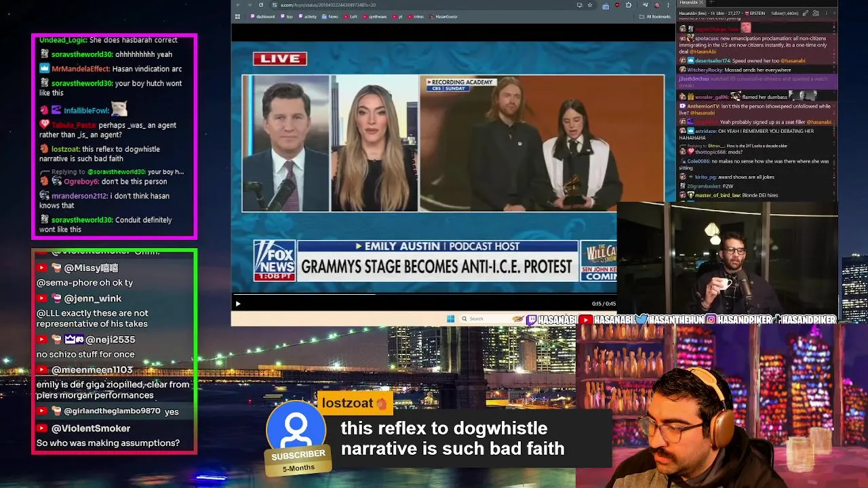Open the News bookmark
This screenshot has height=488, width=868.
(x=330, y=16)
